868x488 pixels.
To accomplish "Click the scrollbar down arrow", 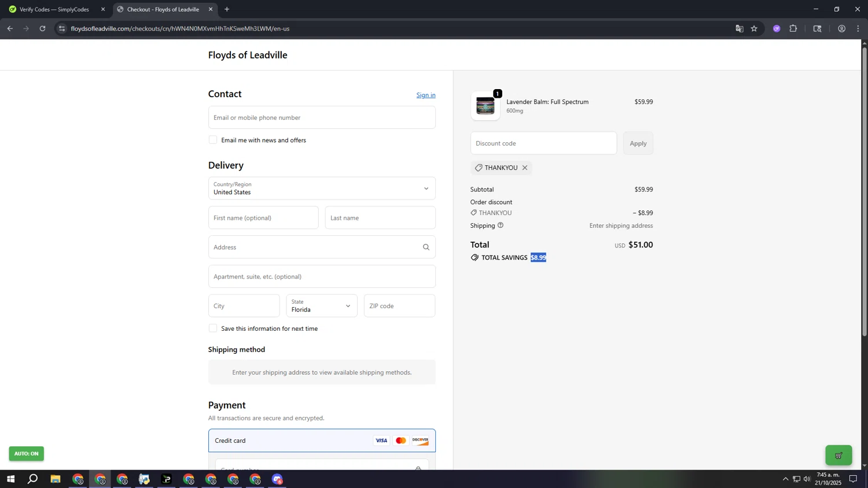I will (x=865, y=465).
